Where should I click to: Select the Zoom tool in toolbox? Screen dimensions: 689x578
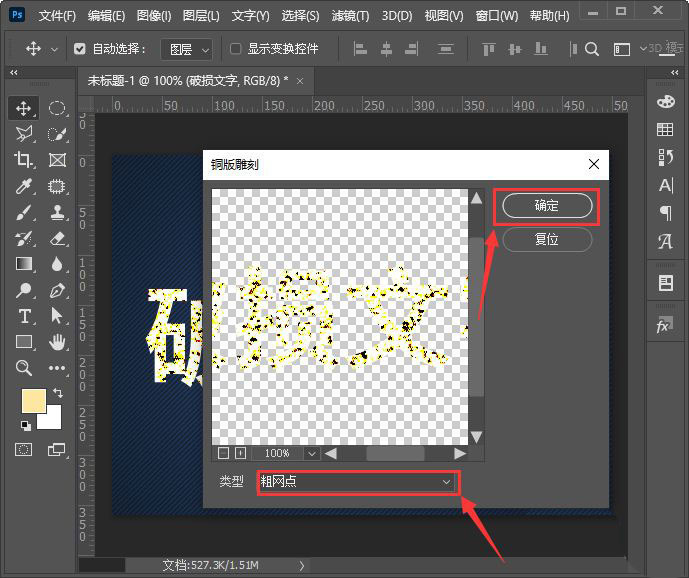pyautogui.click(x=23, y=367)
